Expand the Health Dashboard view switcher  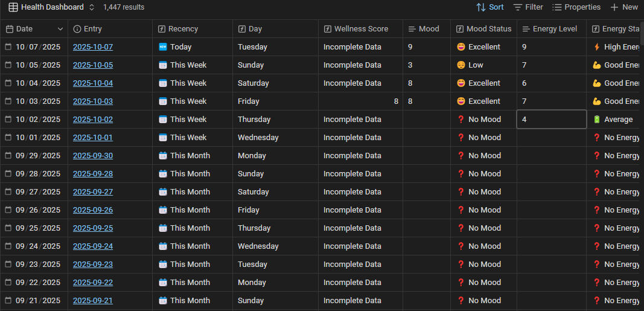tap(92, 7)
